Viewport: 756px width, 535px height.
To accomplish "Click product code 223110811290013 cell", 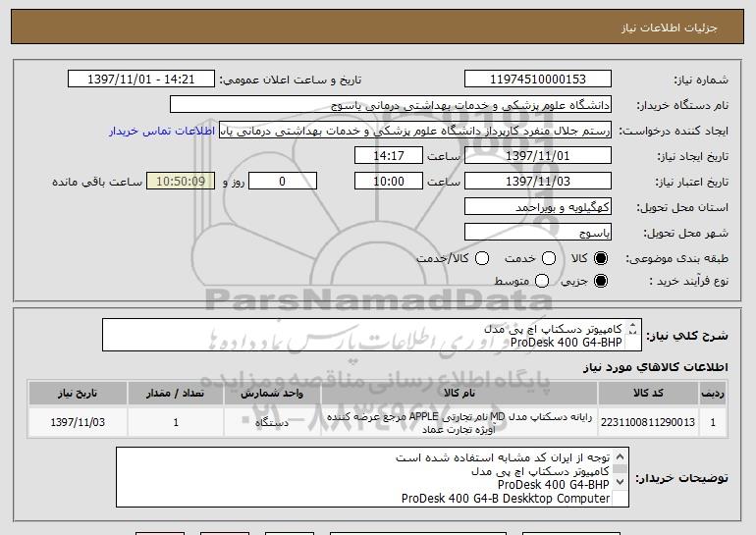I will coord(648,422).
